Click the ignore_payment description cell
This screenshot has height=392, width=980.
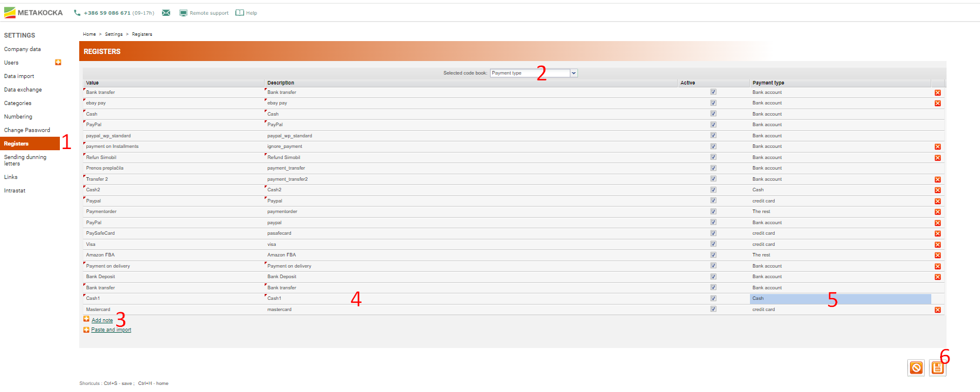coord(471,147)
